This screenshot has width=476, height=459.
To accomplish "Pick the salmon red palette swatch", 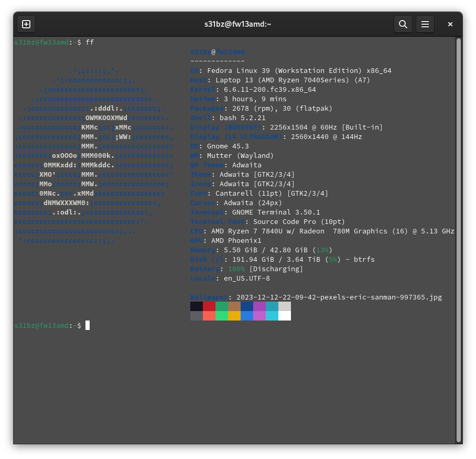I will (x=209, y=316).
